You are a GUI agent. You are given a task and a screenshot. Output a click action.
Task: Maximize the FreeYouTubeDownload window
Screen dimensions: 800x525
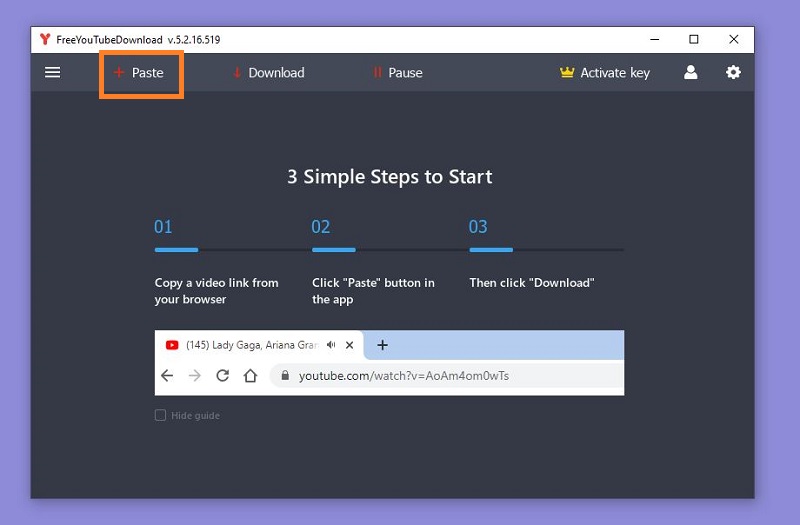[694, 39]
